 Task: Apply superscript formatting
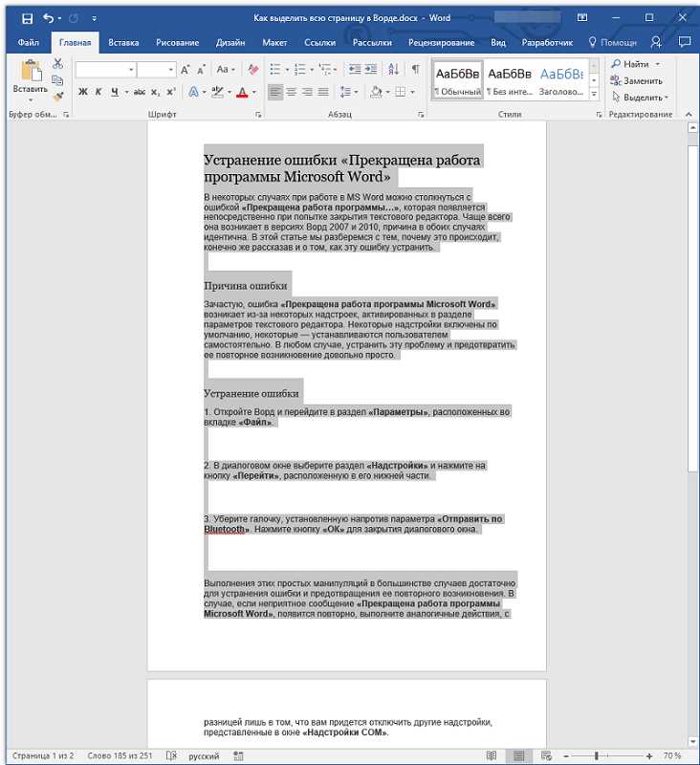[171, 92]
